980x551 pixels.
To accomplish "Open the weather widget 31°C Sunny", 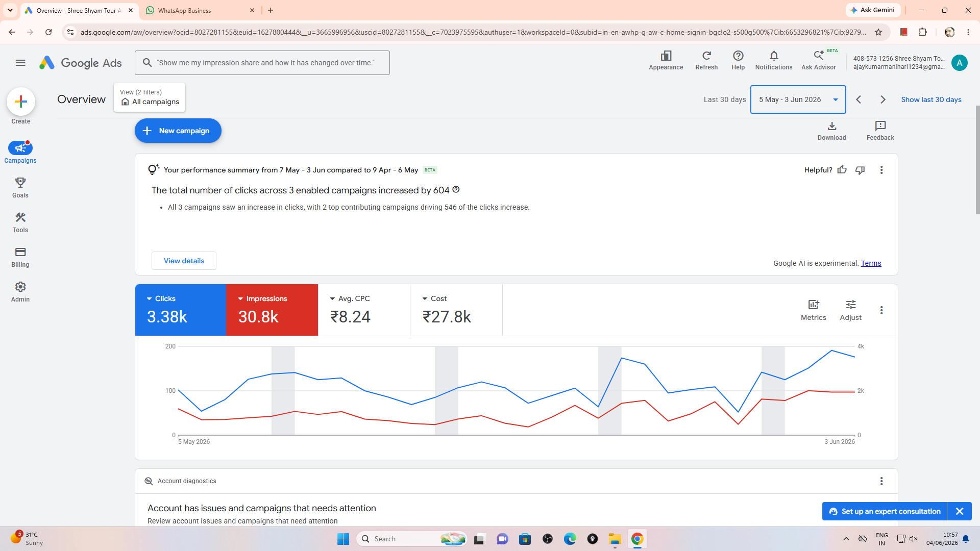I will point(27,538).
